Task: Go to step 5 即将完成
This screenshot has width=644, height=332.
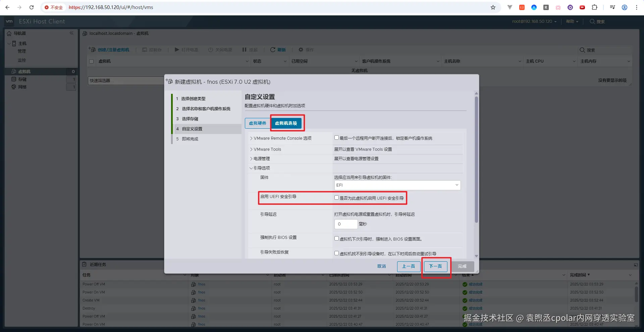Action: (187, 139)
